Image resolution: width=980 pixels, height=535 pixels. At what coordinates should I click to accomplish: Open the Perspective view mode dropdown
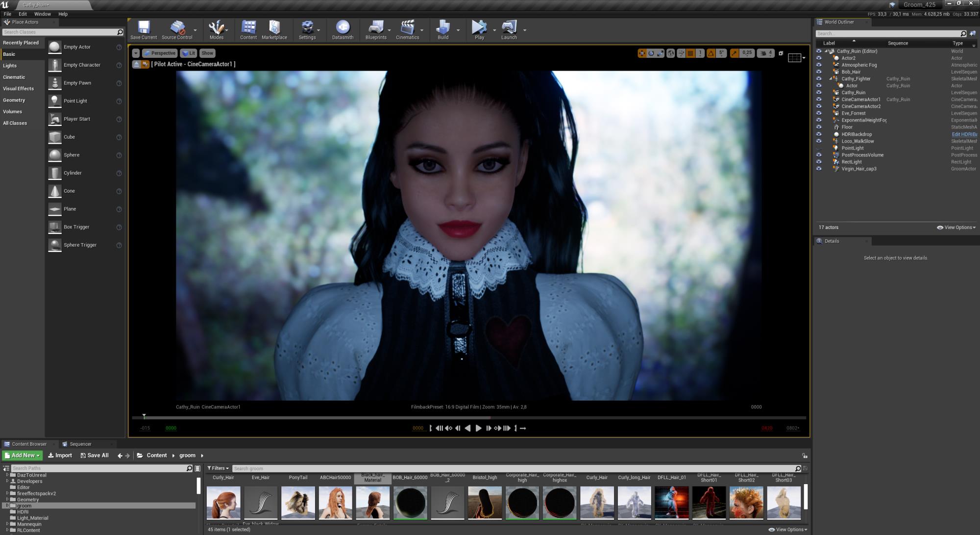(160, 53)
